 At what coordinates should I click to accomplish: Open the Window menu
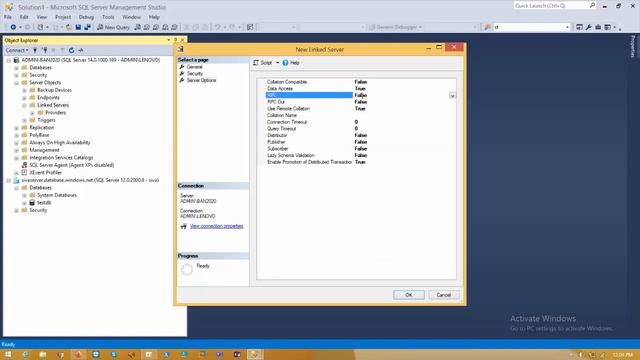(131, 17)
